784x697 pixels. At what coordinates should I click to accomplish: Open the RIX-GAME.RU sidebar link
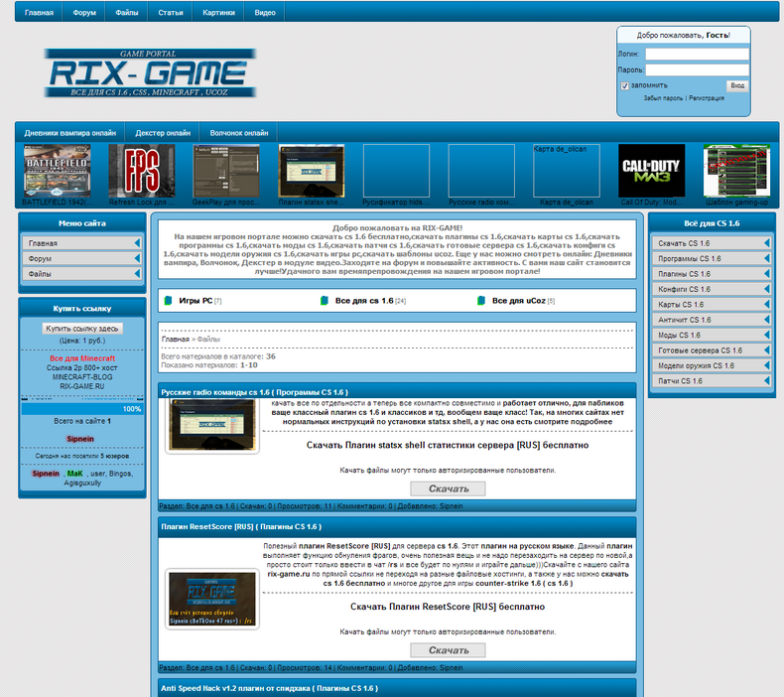tap(82, 386)
